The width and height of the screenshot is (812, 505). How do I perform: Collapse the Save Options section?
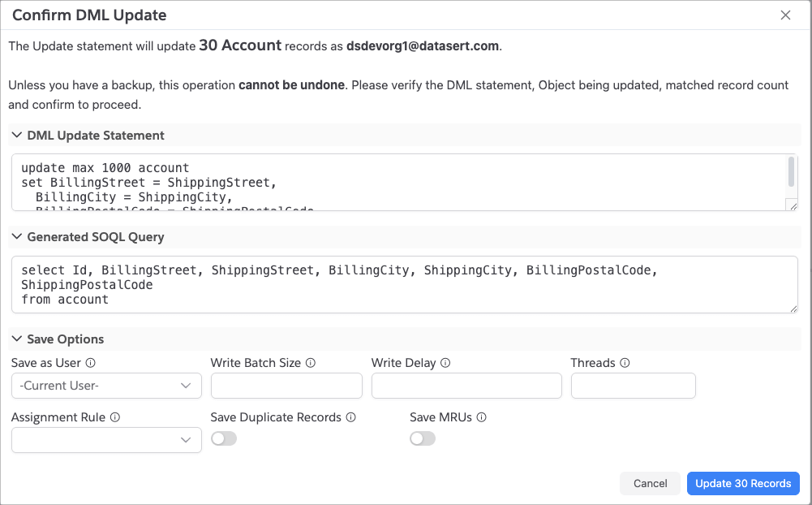pos(16,339)
